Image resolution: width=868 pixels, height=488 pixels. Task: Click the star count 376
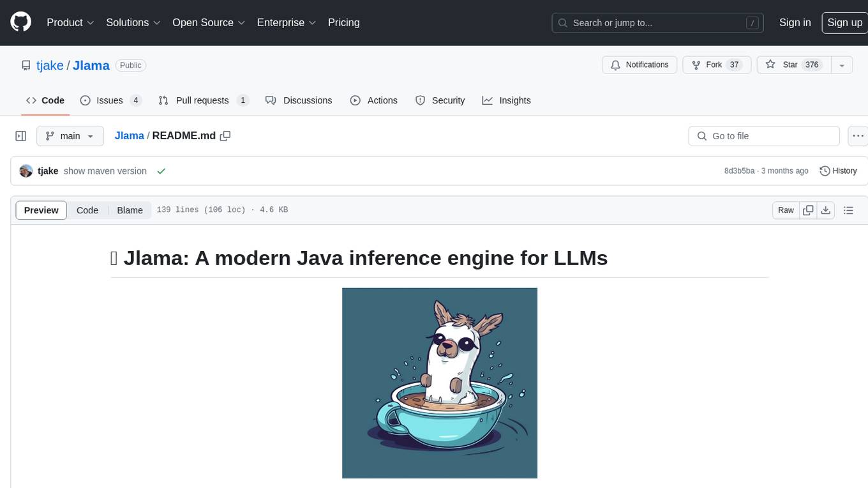[812, 65]
